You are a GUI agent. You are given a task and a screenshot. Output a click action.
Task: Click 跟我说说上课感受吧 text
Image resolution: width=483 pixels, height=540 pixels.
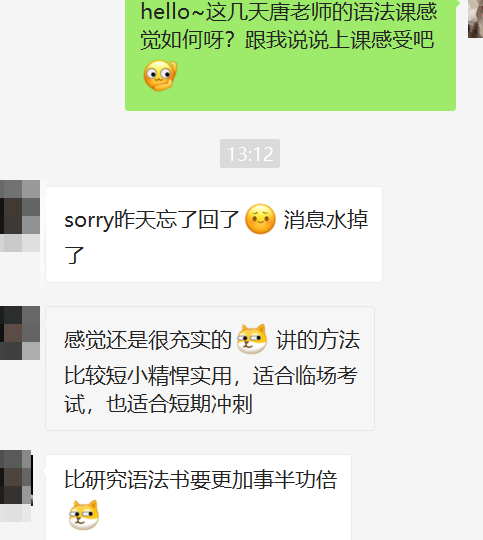point(339,40)
